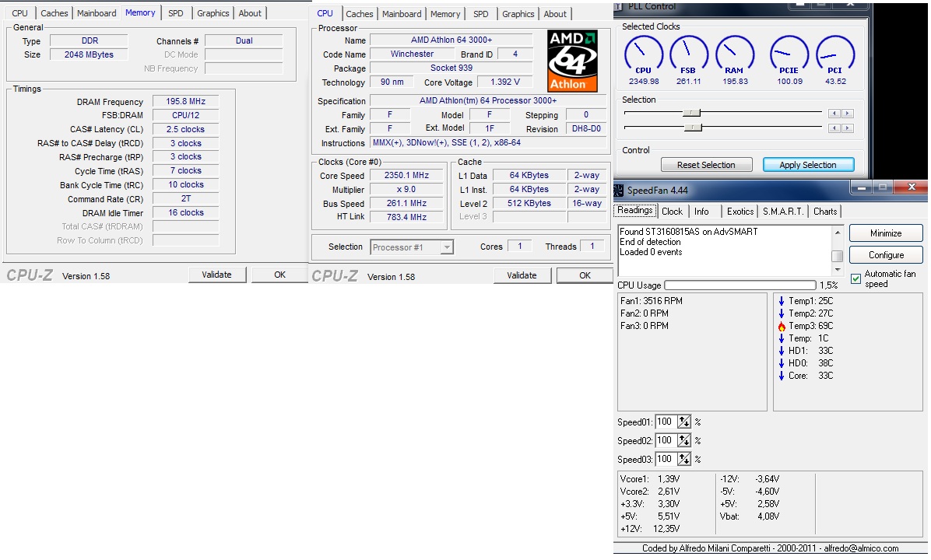
Task: Click the RAM clock gauge in PLL Control
Action: [x=735, y=54]
